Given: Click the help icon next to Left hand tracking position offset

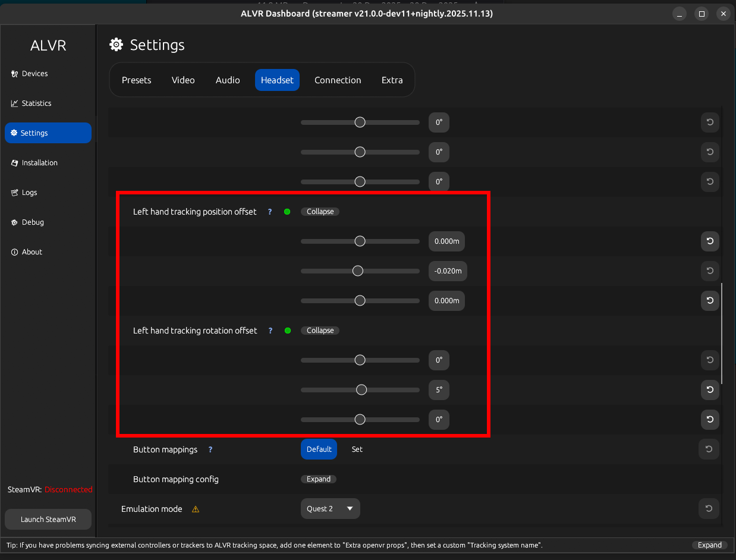Looking at the screenshot, I should (x=269, y=211).
